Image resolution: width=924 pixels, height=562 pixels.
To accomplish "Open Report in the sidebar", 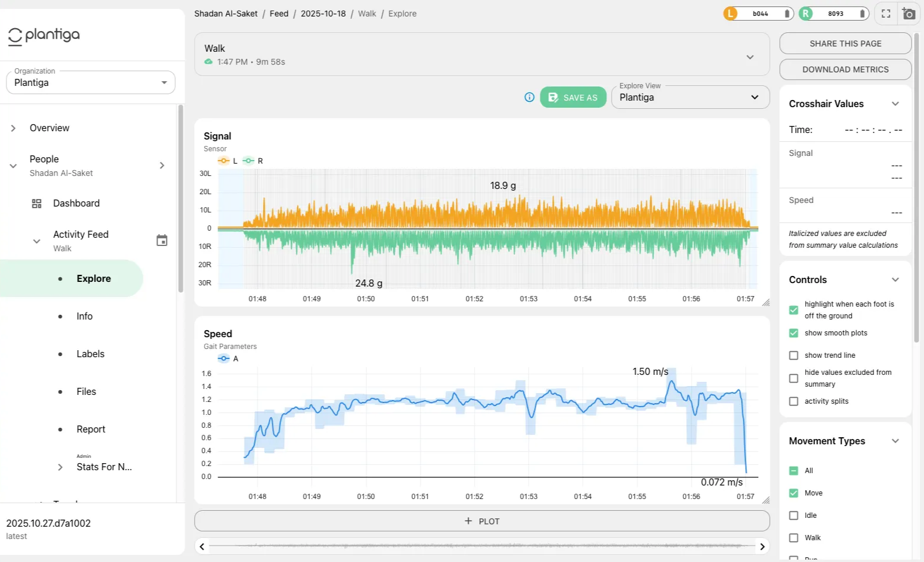I will coord(91,430).
